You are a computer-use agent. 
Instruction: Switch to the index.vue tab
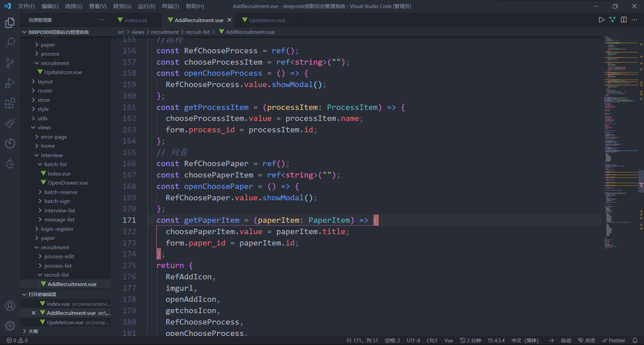pos(136,20)
